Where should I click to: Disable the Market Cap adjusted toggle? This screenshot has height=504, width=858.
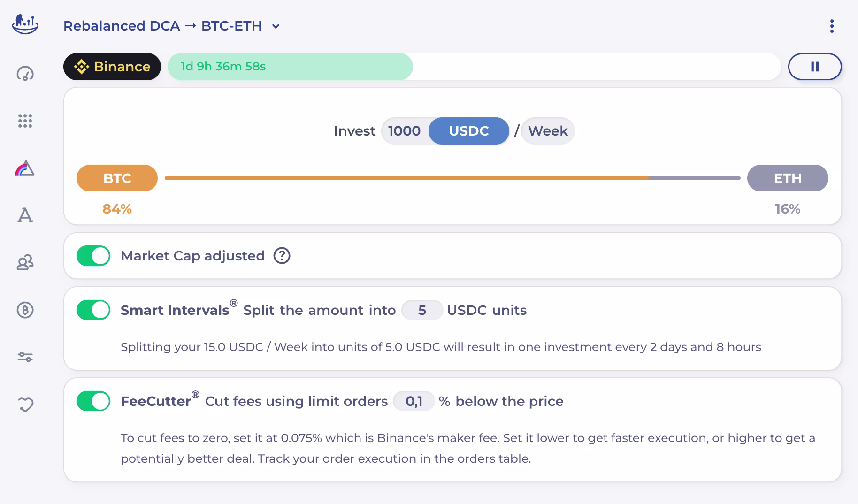(93, 256)
